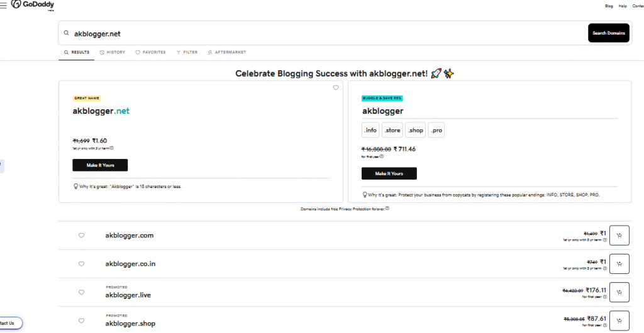Image resolution: width=644 pixels, height=333 pixels.
Task: Favorite akblogger.co.in using its heart icon
Action: point(81,264)
